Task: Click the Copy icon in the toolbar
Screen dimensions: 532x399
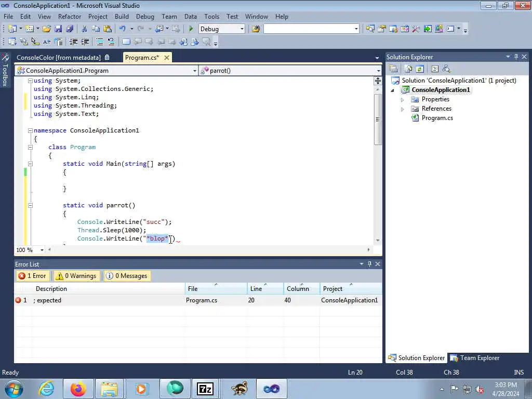Action: [96, 29]
